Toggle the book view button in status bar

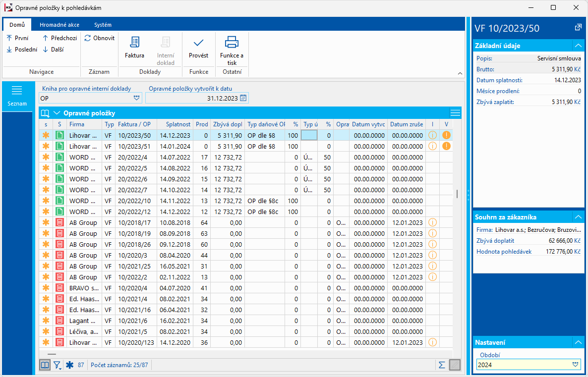point(45,365)
